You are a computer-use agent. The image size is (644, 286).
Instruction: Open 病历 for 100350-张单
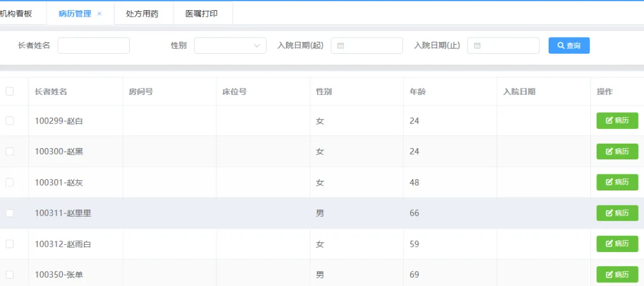(x=617, y=275)
